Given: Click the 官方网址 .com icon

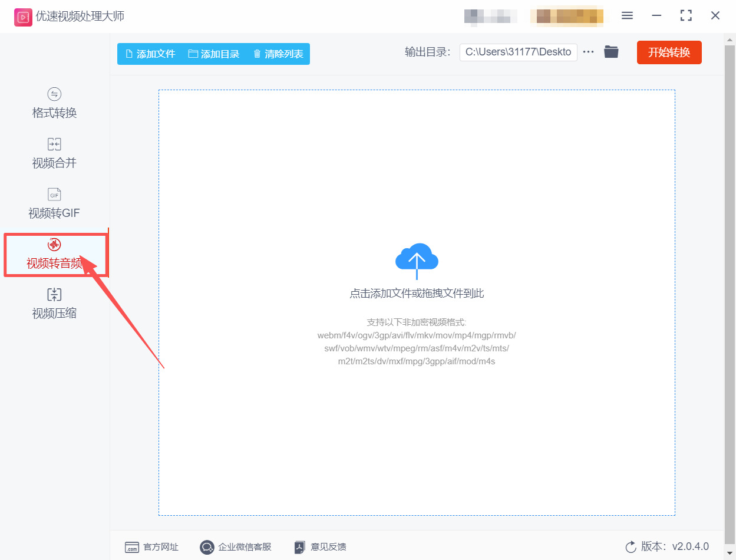Looking at the screenshot, I should click(x=132, y=548).
